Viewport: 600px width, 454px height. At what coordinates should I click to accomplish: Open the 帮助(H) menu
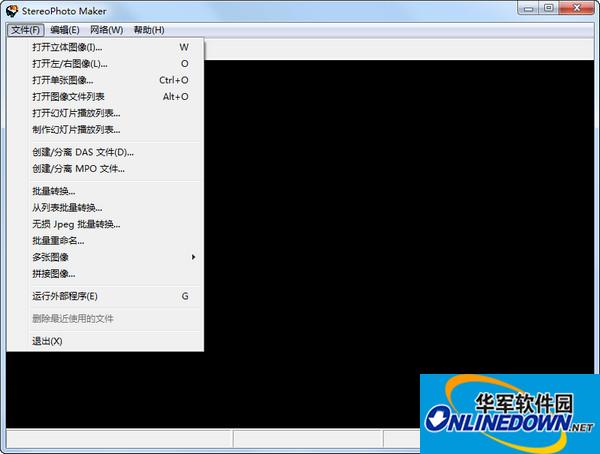[149, 30]
